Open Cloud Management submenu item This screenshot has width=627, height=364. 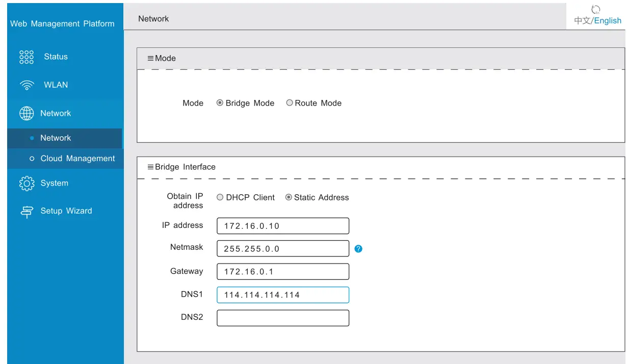click(77, 159)
